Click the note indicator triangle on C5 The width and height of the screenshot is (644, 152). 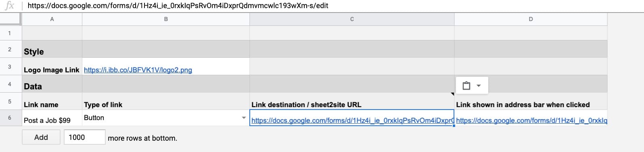(452, 94)
